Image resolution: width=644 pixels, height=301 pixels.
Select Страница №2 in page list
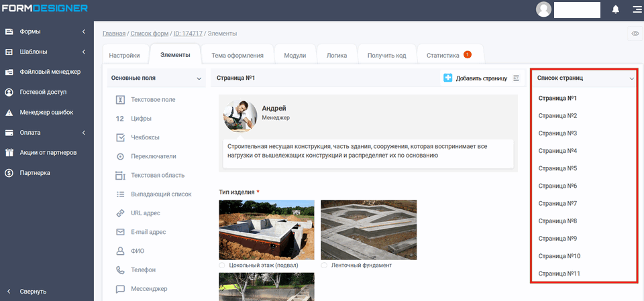(x=557, y=116)
